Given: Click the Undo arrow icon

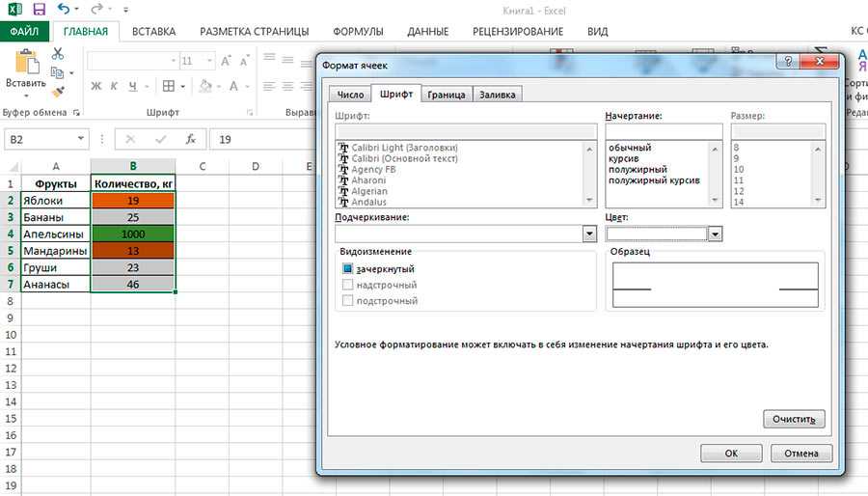Looking at the screenshot, I should 63,9.
